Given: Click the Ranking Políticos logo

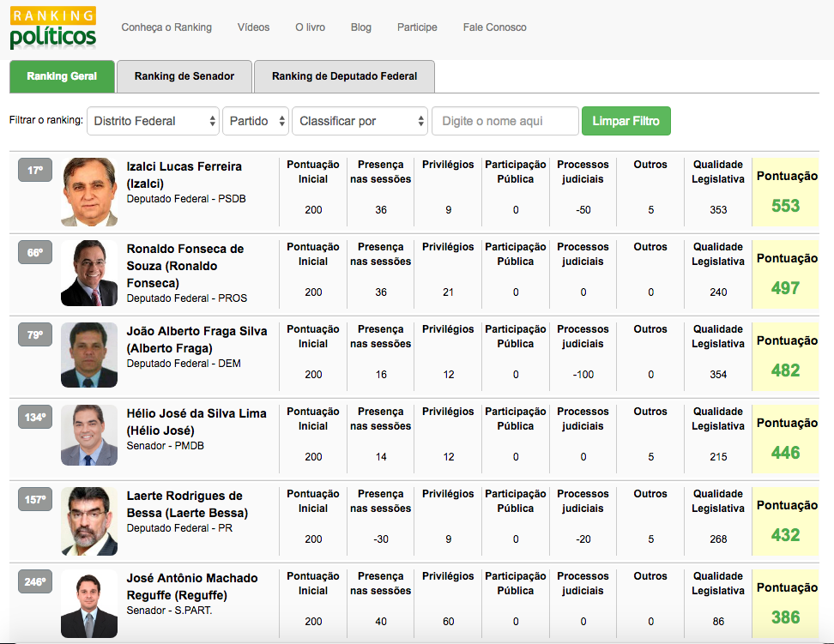Looking at the screenshot, I should pyautogui.click(x=53, y=28).
